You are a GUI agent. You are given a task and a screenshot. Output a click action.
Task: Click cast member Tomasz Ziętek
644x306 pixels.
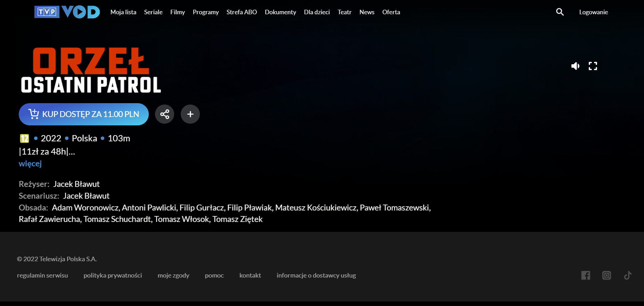pyautogui.click(x=238, y=219)
